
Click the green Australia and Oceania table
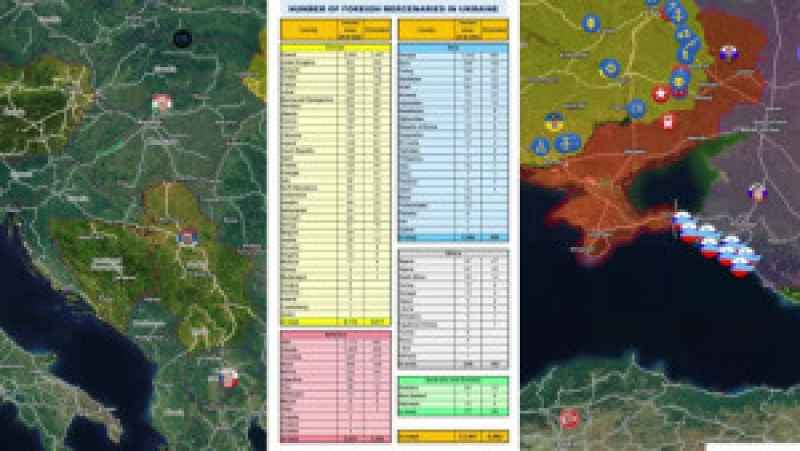tap(452, 396)
